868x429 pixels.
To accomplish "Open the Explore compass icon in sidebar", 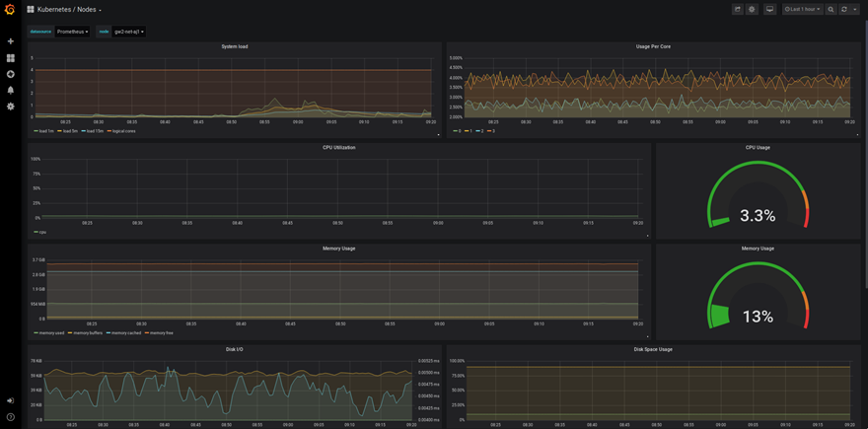I will click(x=11, y=74).
